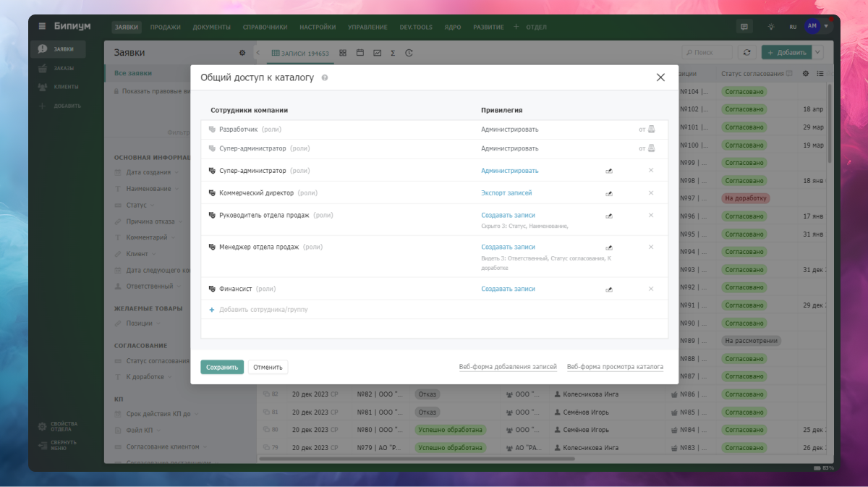The width and height of the screenshot is (868, 487).
Task: Change Создавать записи privilege for Руководитель отдела продаж
Action: click(x=509, y=215)
